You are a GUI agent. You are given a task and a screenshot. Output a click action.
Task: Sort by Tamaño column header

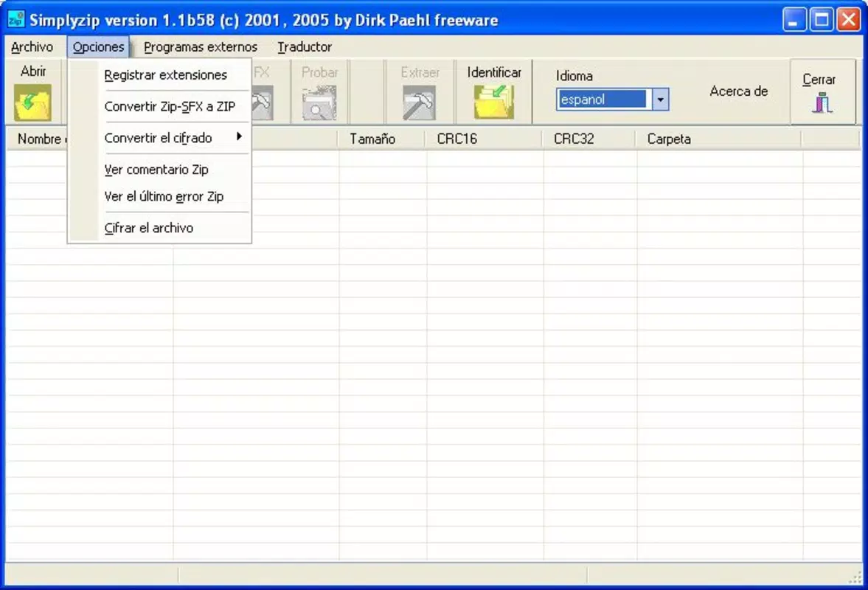point(381,139)
